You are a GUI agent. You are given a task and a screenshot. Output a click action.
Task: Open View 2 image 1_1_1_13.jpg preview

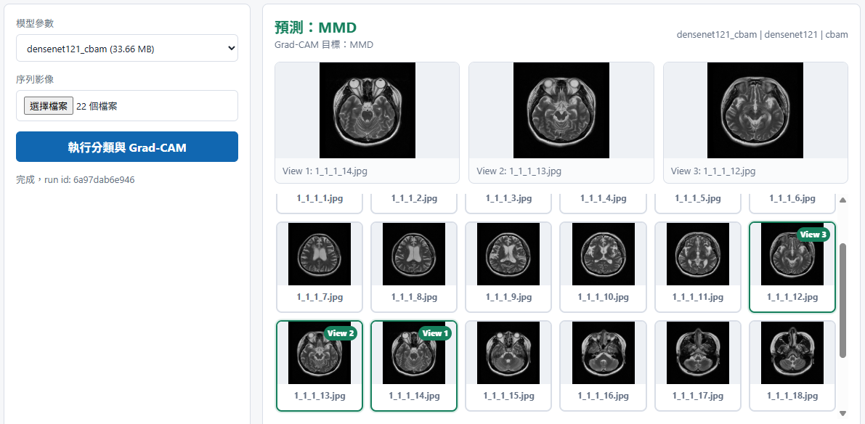561,122
